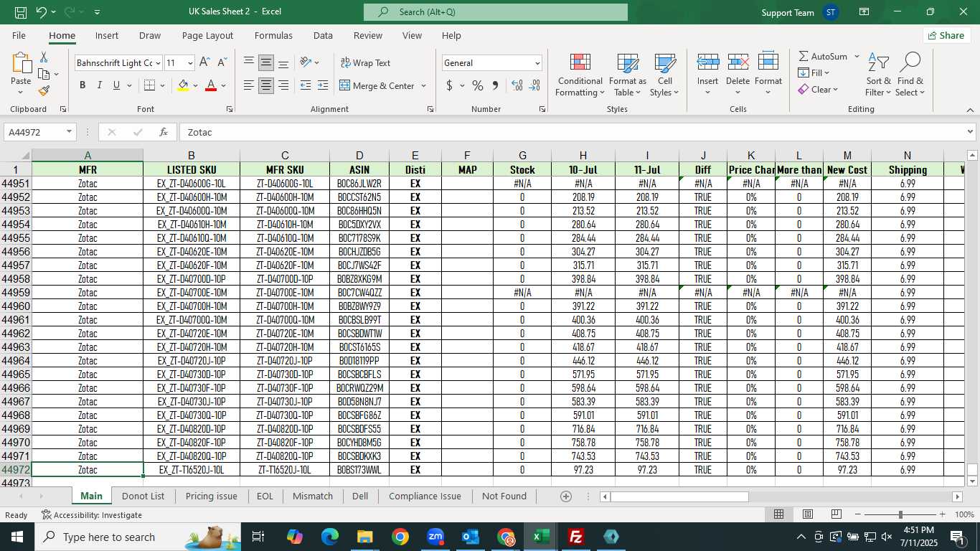Screen dimensions: 980x551
Task: Switch to the Data ribbon tab
Action: (323, 35)
